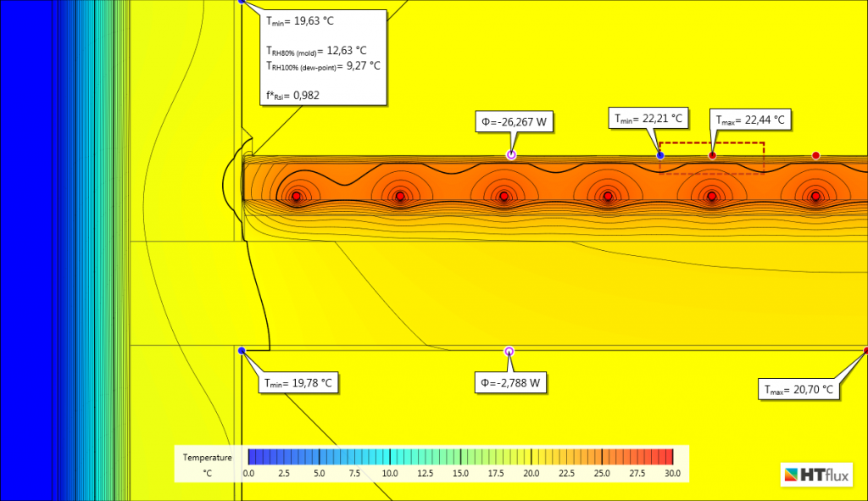Select the heat flux sensor marker showing Φ=-26,267 W
The width and height of the screenshot is (868, 501).
[511, 154]
